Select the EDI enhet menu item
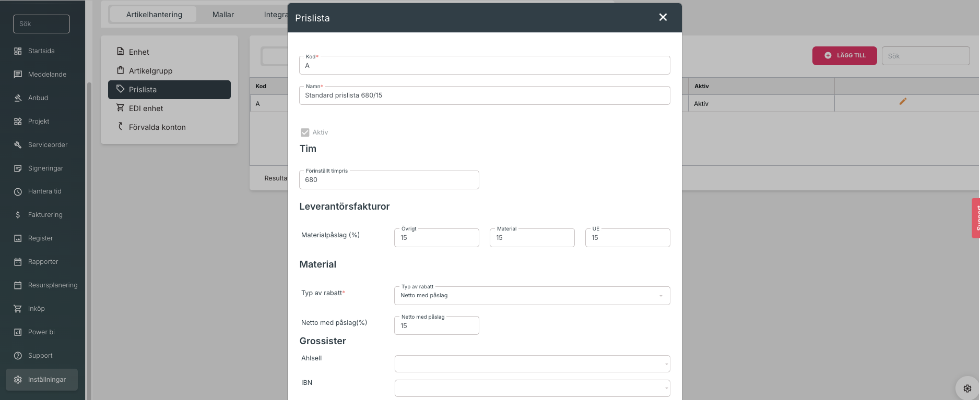 click(169, 108)
